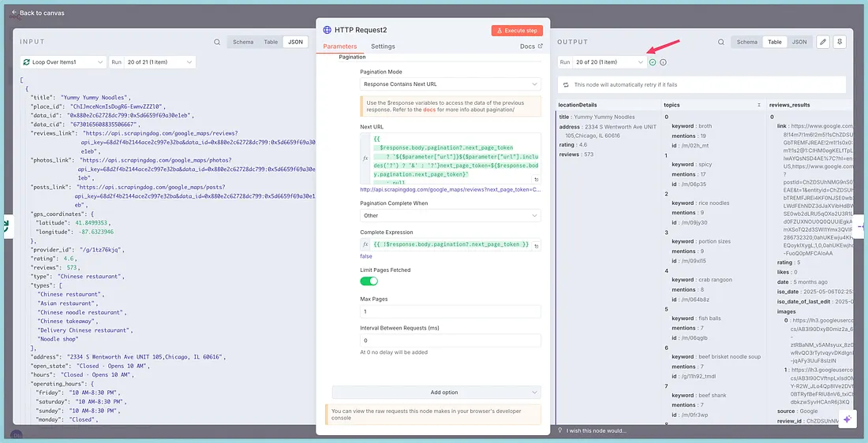Open the Pagination Complete When dropdown

click(x=451, y=215)
